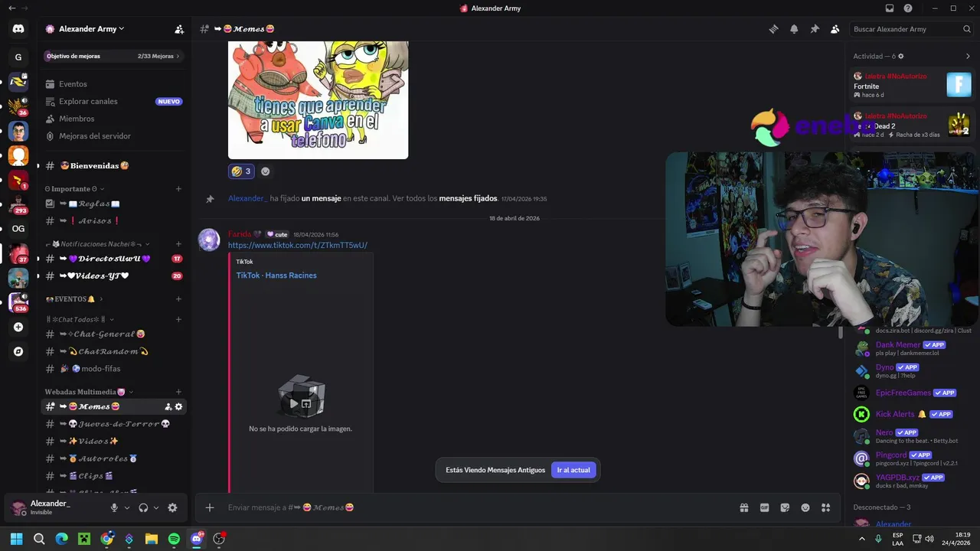Open the DirectosUwU channel
Image resolution: width=980 pixels, height=551 pixels.
(x=113, y=259)
